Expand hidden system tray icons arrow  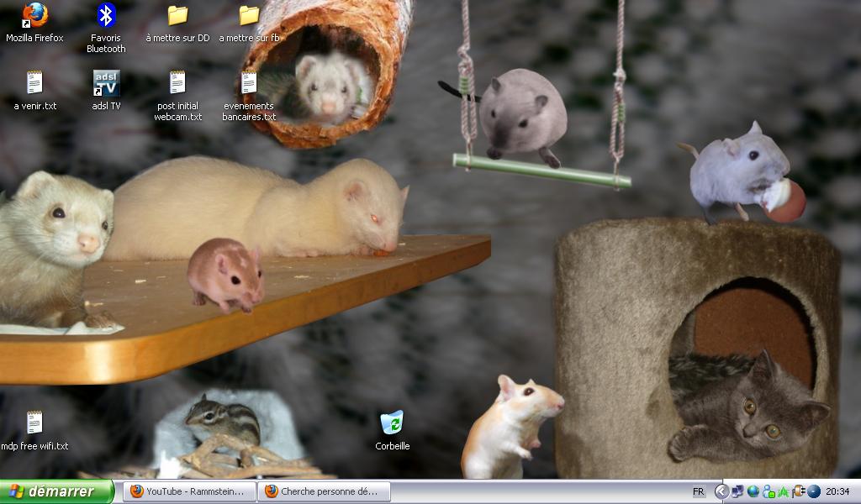(721, 491)
